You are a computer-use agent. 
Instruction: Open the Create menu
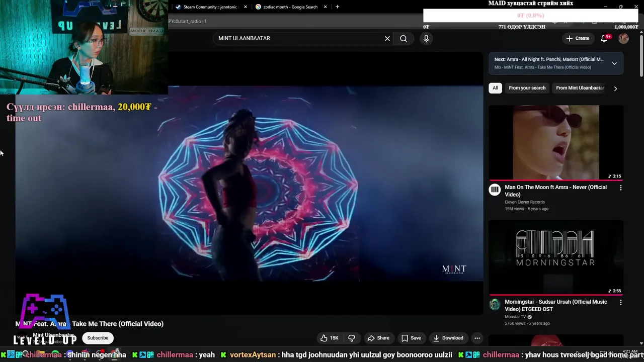pos(578,38)
